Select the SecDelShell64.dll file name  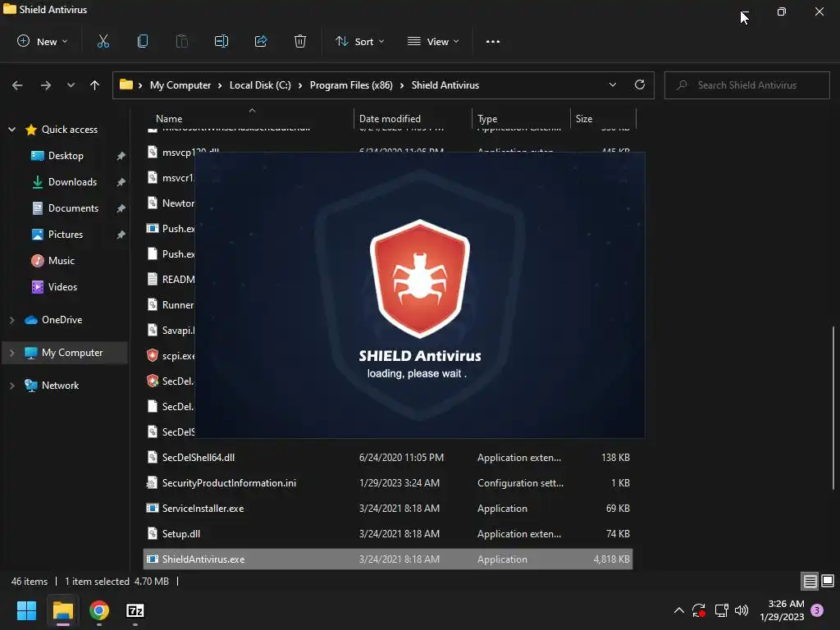pyautogui.click(x=199, y=458)
